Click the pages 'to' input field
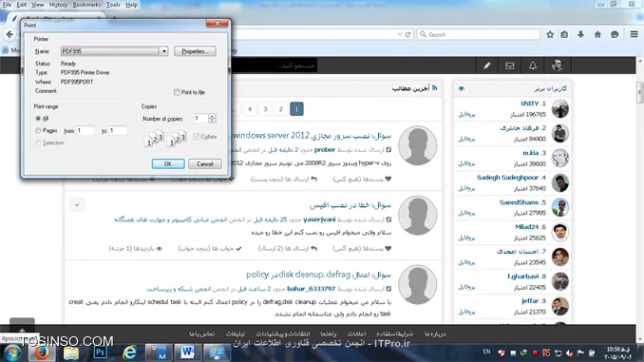 [x=118, y=131]
